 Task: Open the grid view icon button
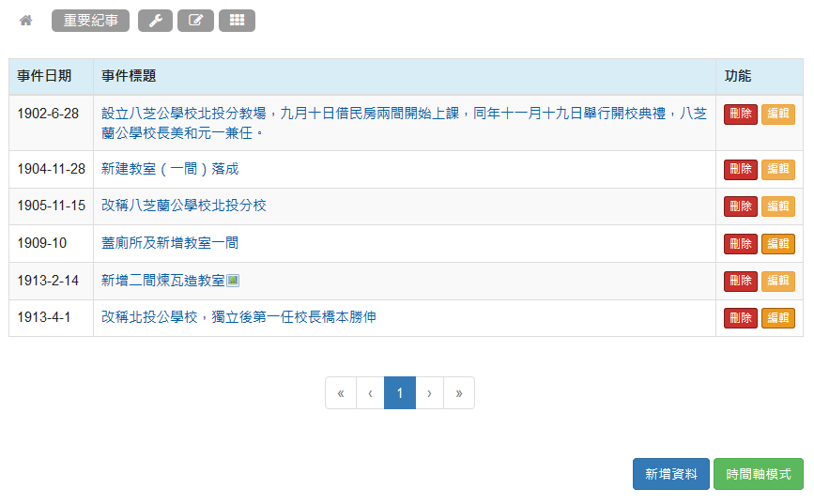[237, 21]
